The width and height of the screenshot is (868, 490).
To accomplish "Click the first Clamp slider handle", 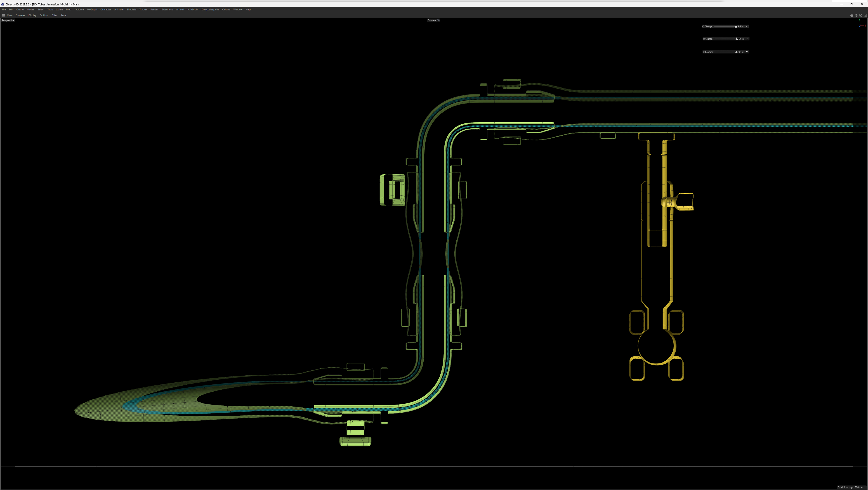I will pyautogui.click(x=736, y=26).
